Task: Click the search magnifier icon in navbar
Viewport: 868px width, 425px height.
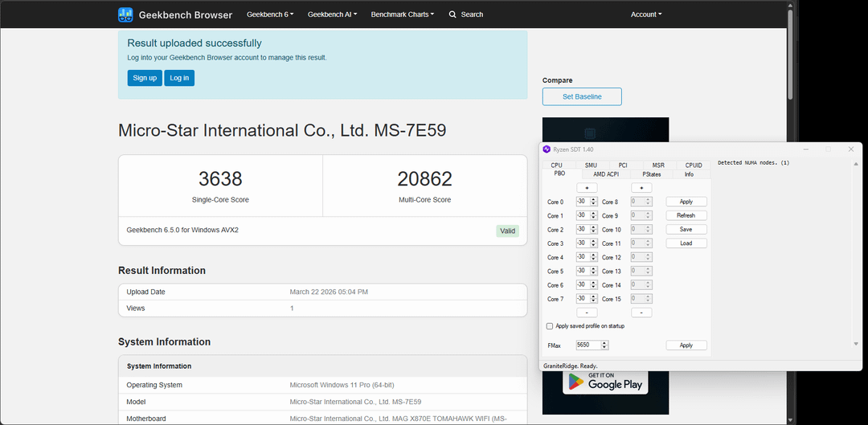Action: [452, 14]
